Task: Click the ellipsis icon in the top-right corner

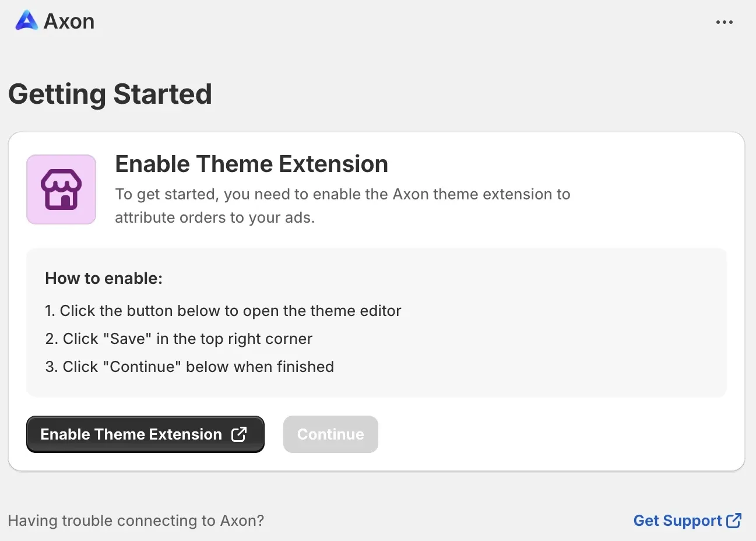Action: [725, 22]
